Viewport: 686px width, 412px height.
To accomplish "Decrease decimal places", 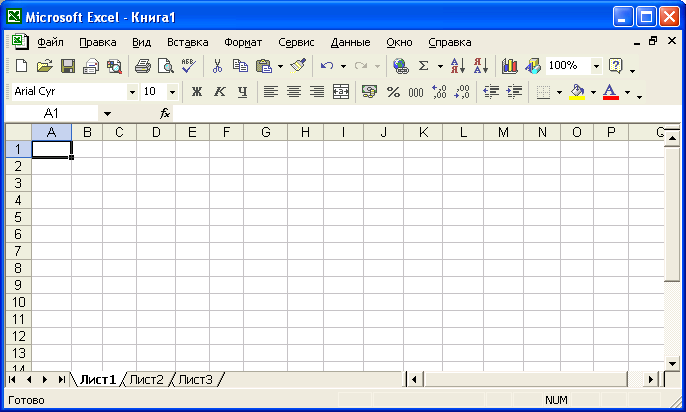I will 462,92.
